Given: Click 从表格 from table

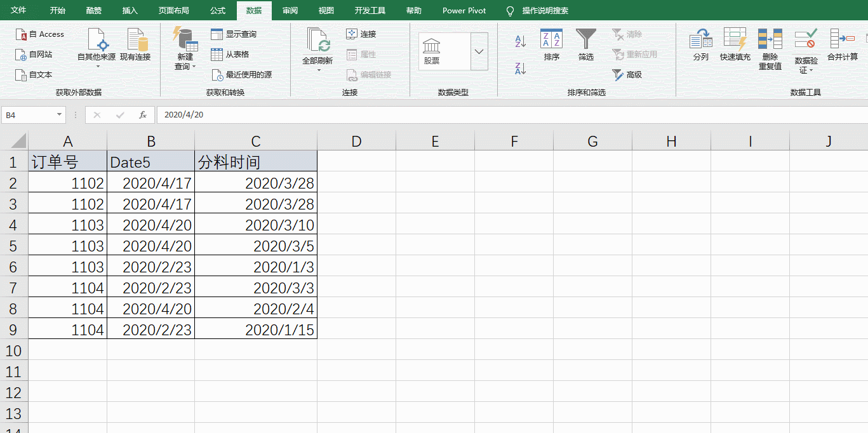Looking at the screenshot, I should (230, 55).
